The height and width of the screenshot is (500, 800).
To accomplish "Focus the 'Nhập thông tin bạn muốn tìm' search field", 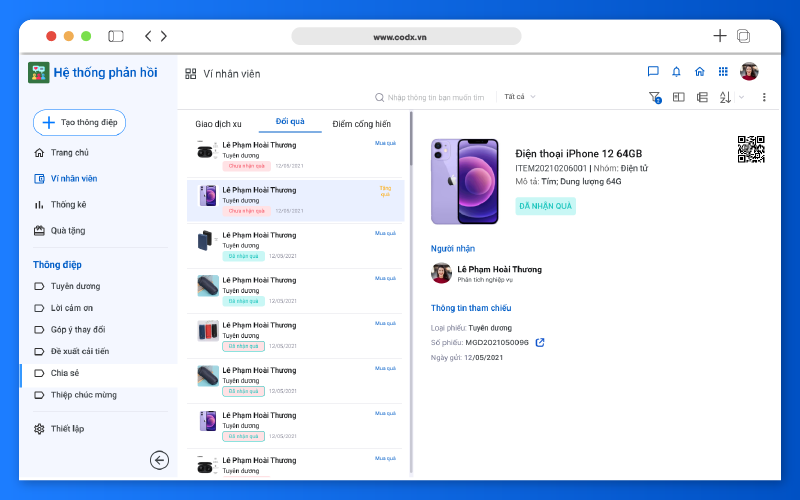I will [x=436, y=97].
